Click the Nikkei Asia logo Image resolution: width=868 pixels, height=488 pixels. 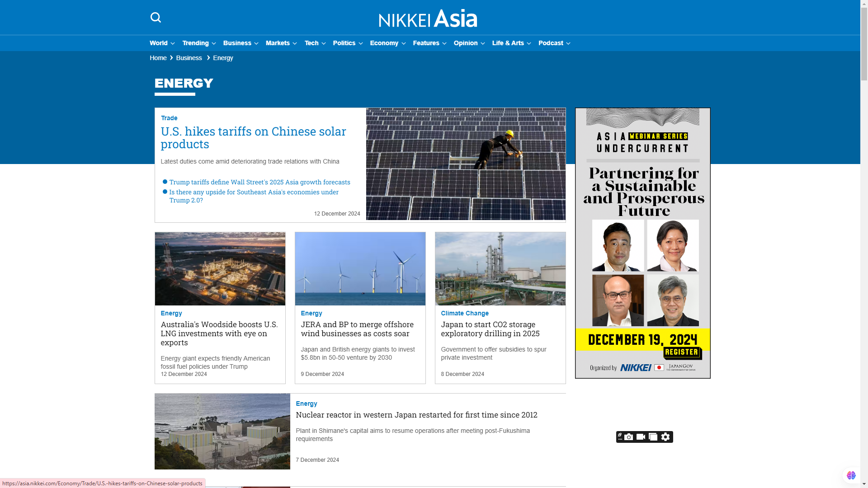(428, 19)
